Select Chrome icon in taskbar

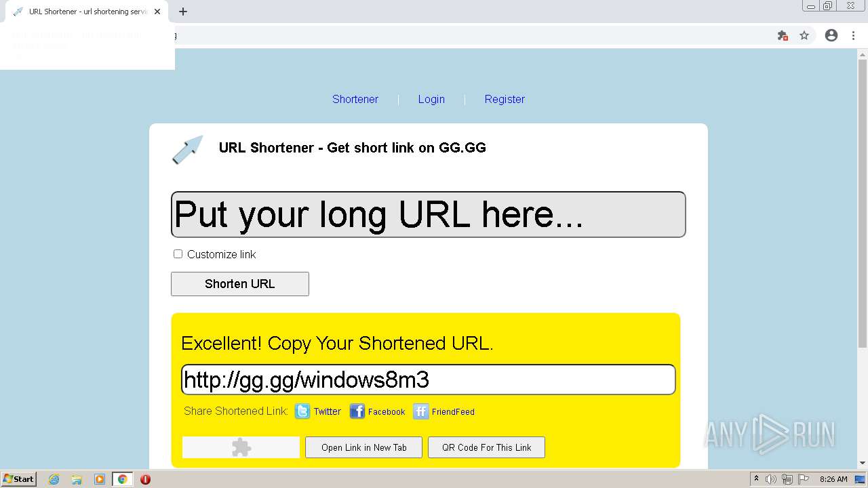tap(122, 479)
